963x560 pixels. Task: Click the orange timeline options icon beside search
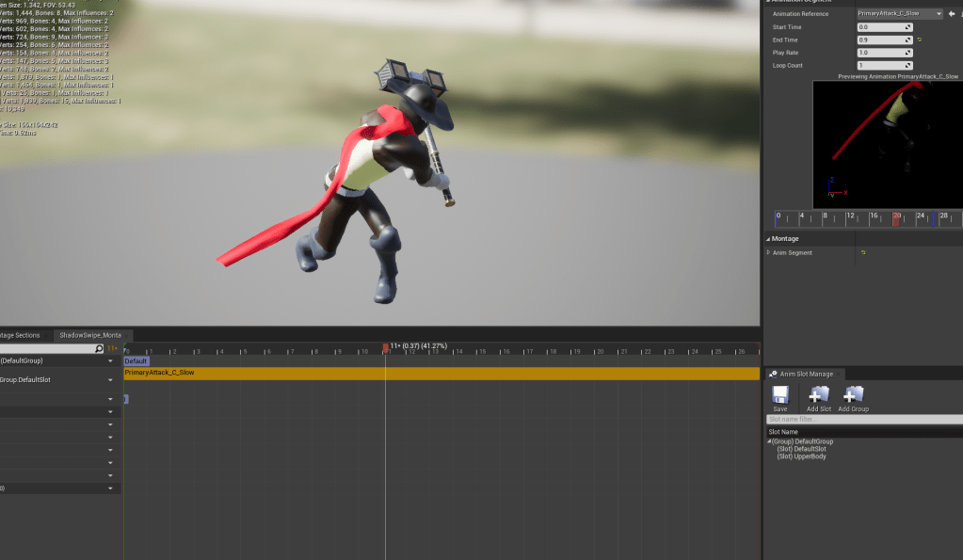click(113, 348)
